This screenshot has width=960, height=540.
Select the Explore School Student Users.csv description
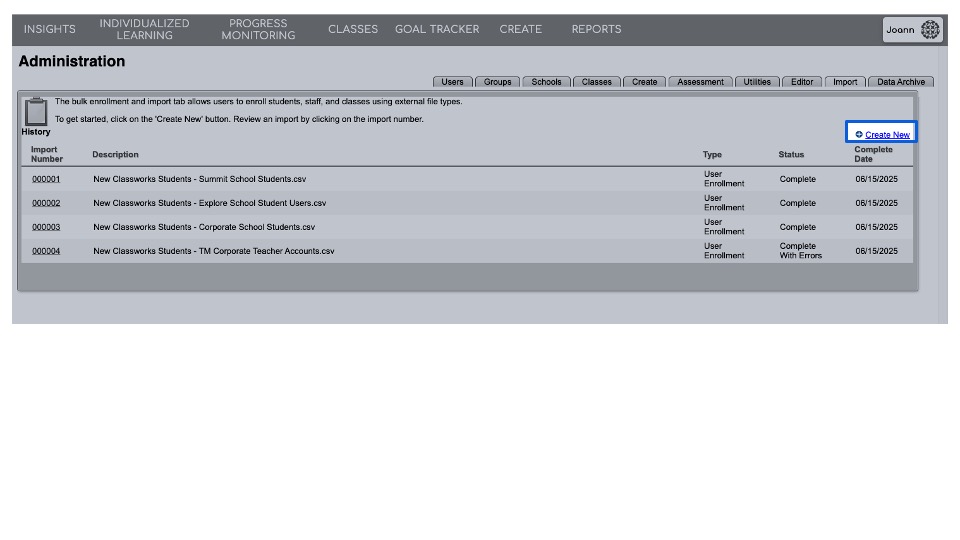pyautogui.click(x=209, y=203)
